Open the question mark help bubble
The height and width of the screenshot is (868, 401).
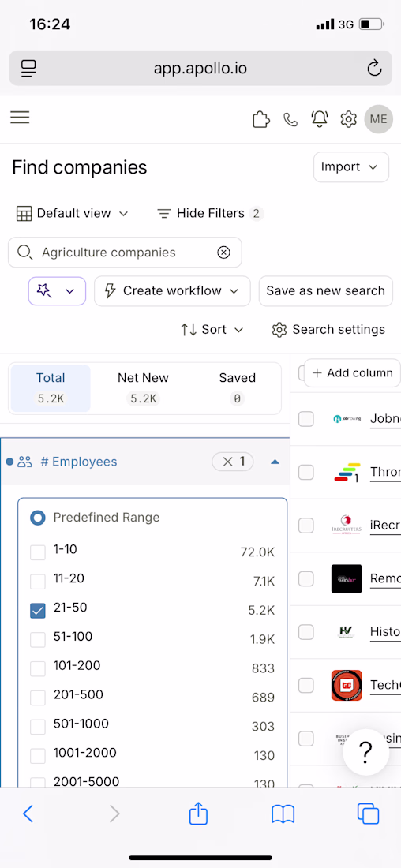point(365,751)
